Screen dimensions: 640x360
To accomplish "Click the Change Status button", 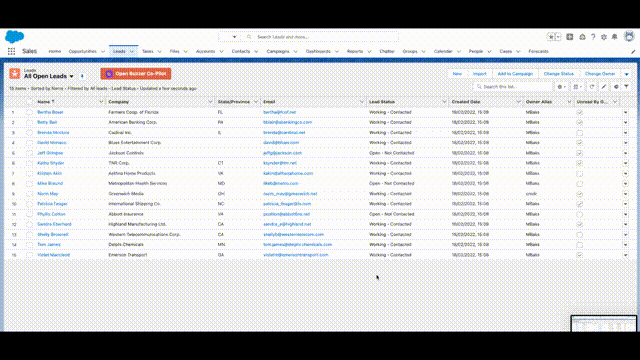I will click(x=559, y=74).
